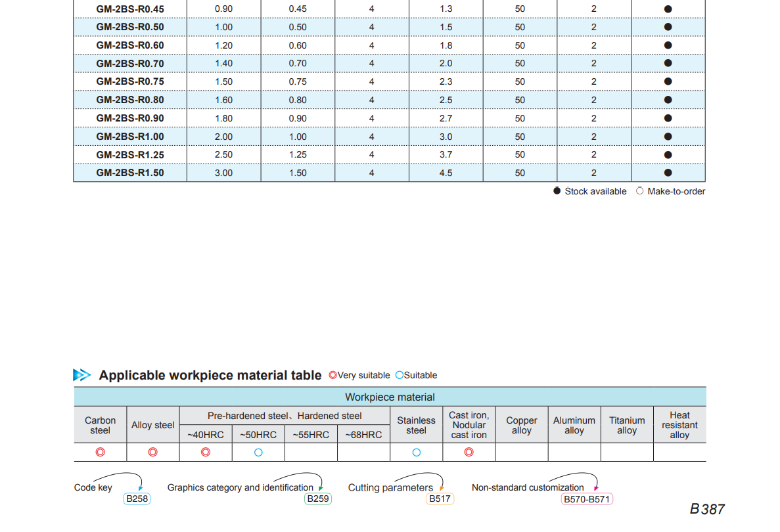This screenshot has height=532, width=780.
Task: Click the Stock available legend dot
Action: (x=557, y=191)
